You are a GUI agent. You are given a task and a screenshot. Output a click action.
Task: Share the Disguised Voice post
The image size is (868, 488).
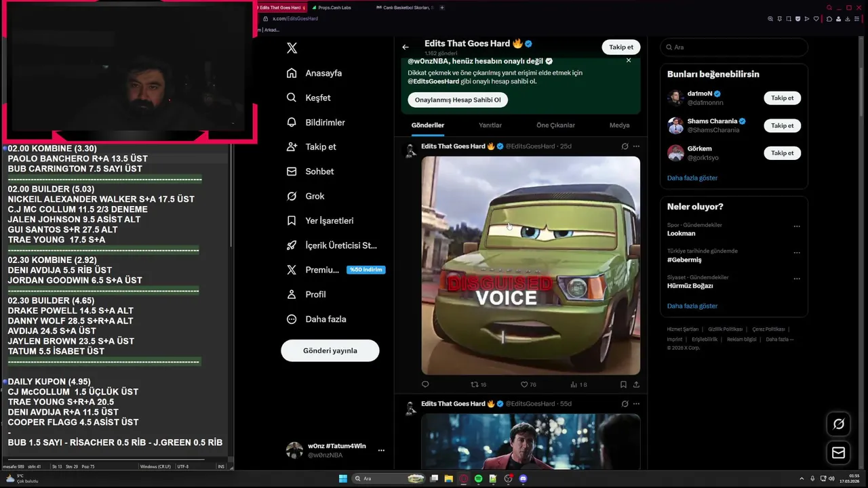tap(636, 384)
